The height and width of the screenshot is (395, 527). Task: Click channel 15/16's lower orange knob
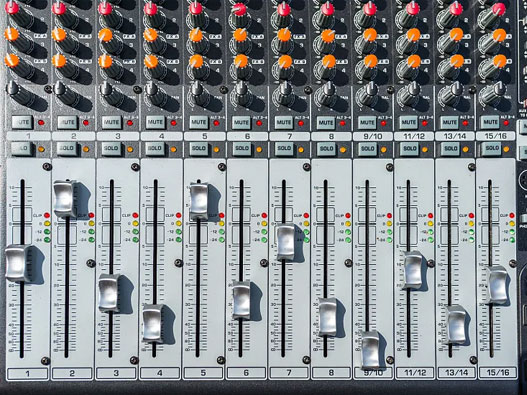tap(500, 61)
